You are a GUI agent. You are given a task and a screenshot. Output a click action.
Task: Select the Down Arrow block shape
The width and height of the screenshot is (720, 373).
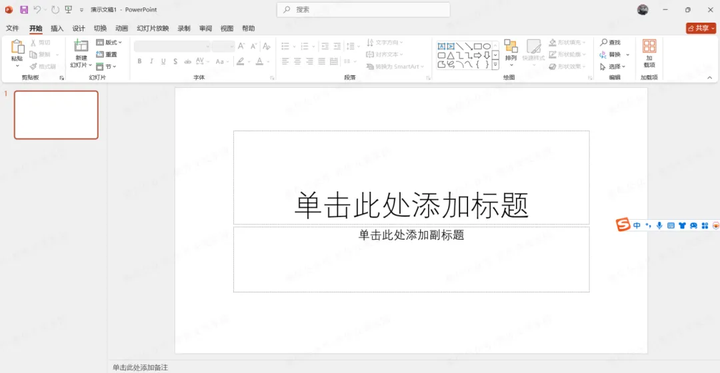tap(487, 55)
